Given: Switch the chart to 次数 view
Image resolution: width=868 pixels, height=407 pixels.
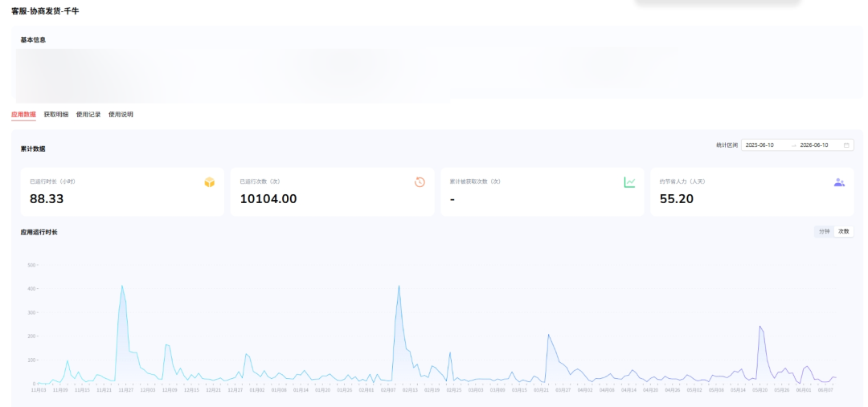Looking at the screenshot, I should [843, 231].
